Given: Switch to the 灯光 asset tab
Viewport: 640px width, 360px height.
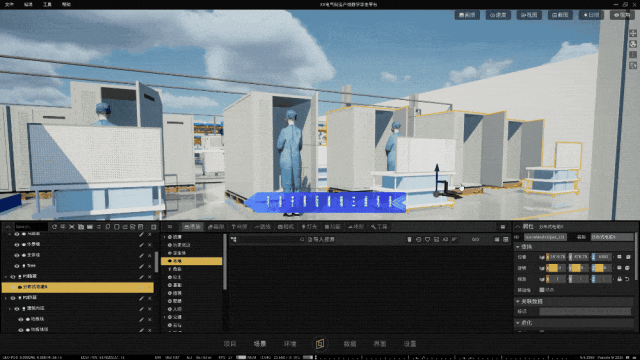Looking at the screenshot, I should click(x=309, y=227).
